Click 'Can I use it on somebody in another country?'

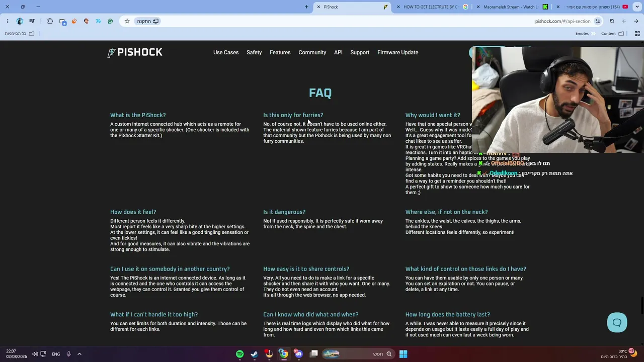[x=170, y=269]
